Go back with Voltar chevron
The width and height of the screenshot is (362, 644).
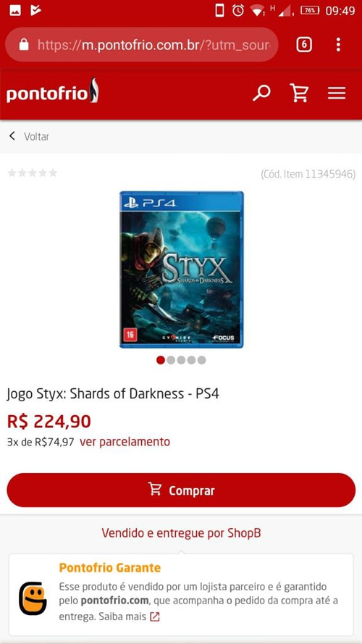point(12,136)
